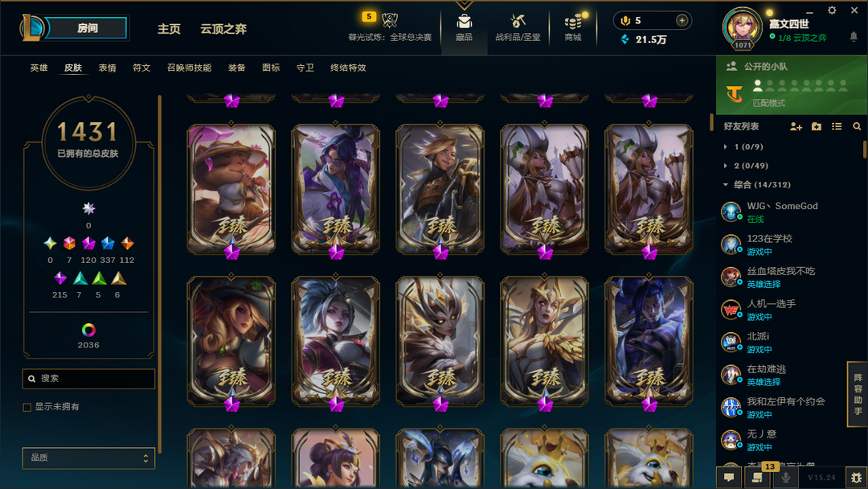Viewport: 868px width, 489px height.
Task: Open the settings gear icon
Action: click(832, 10)
